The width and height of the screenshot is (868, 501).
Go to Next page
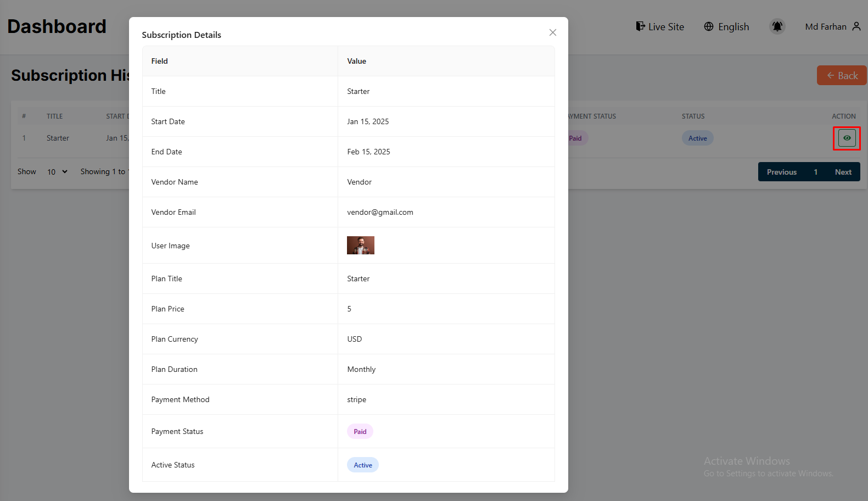click(843, 172)
